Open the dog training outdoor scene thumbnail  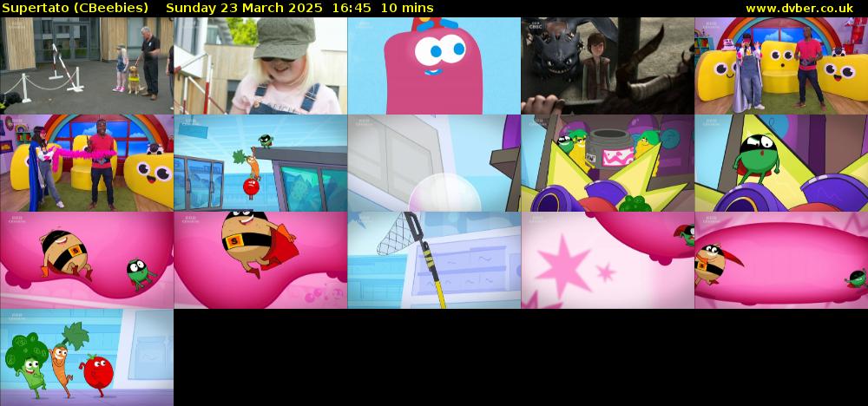click(x=87, y=66)
